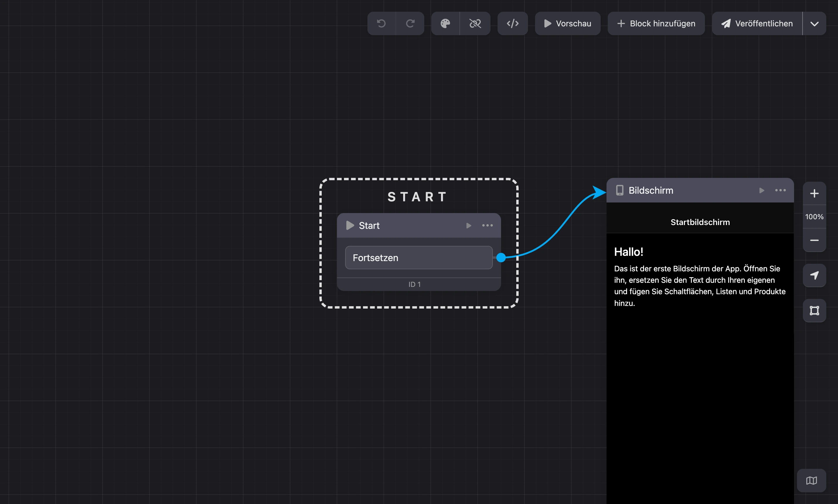Select the Start block header
Image resolution: width=838 pixels, height=504 pixels.
click(x=419, y=226)
